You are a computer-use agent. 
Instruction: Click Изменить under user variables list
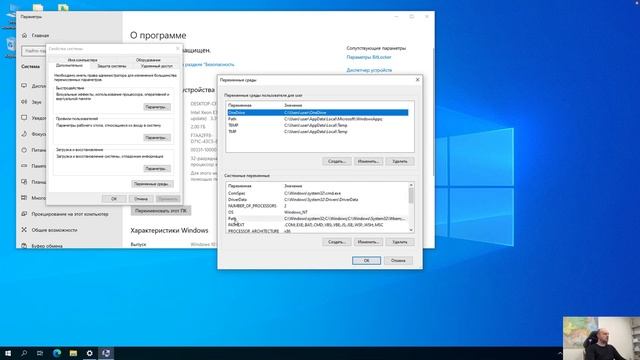[368, 161]
